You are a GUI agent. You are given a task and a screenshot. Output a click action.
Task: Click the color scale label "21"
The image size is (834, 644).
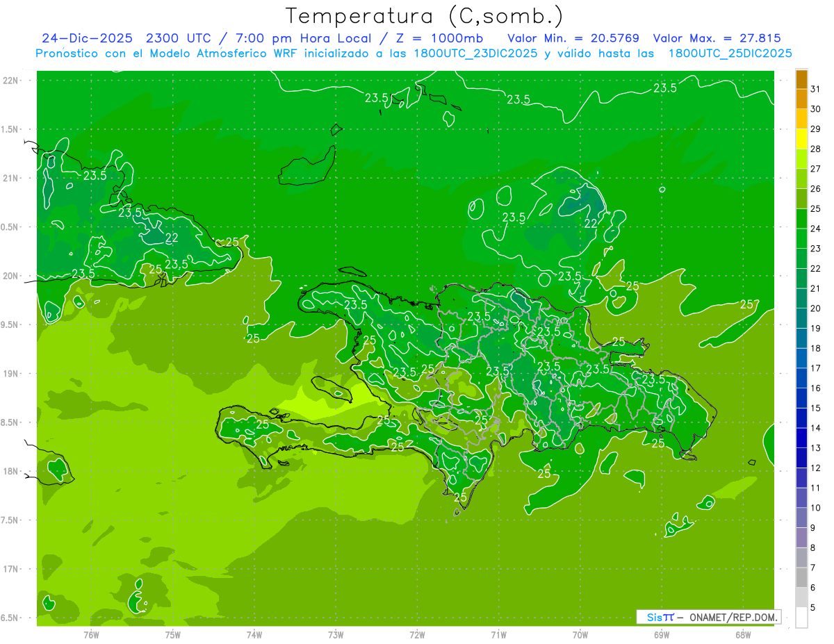click(816, 288)
